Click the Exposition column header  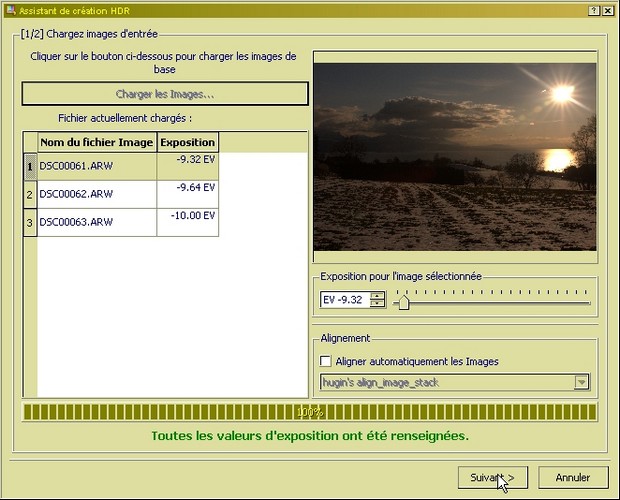pyautogui.click(x=187, y=142)
